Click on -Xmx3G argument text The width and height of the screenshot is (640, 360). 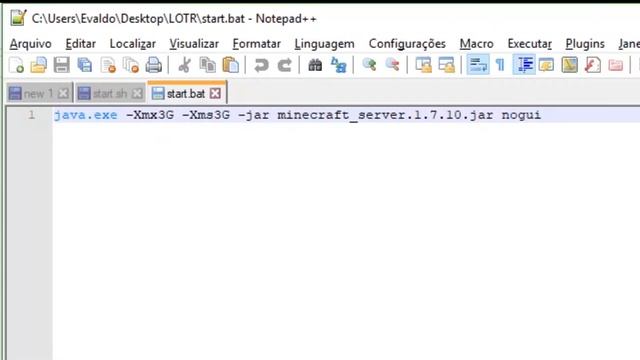tap(150, 115)
